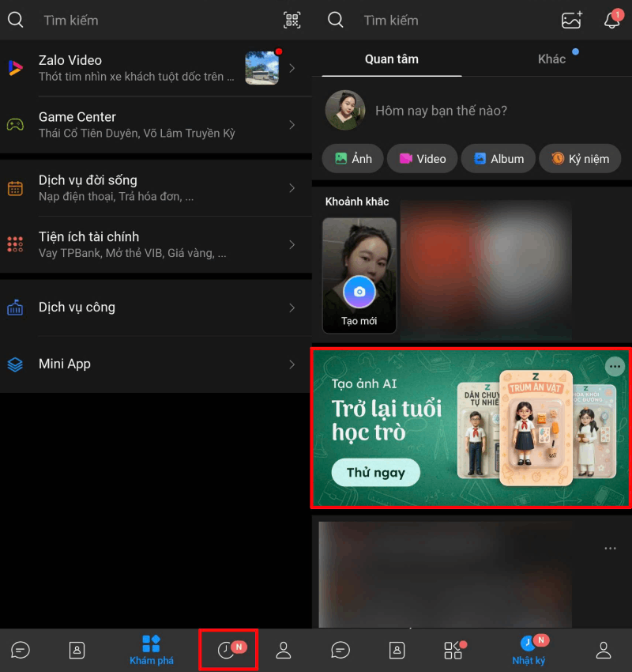Tap the Kỷ niệm button
The height and width of the screenshot is (672, 632).
(581, 159)
